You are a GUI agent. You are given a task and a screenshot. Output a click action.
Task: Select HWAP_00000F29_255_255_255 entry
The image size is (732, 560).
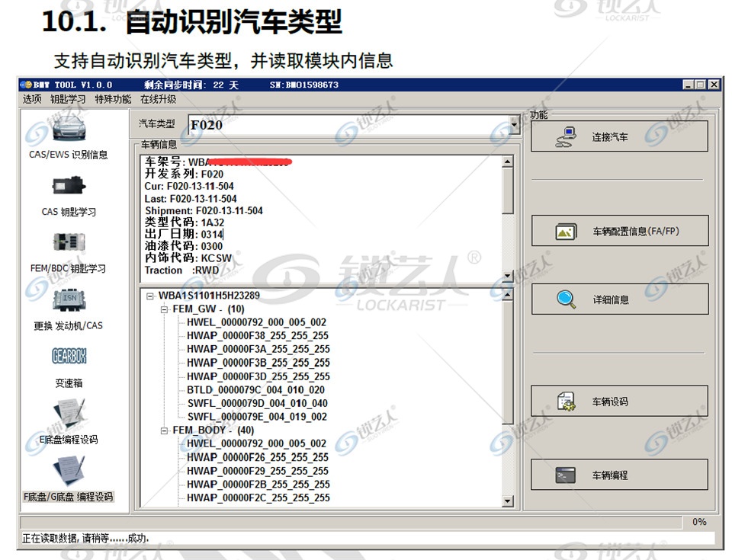tap(258, 471)
